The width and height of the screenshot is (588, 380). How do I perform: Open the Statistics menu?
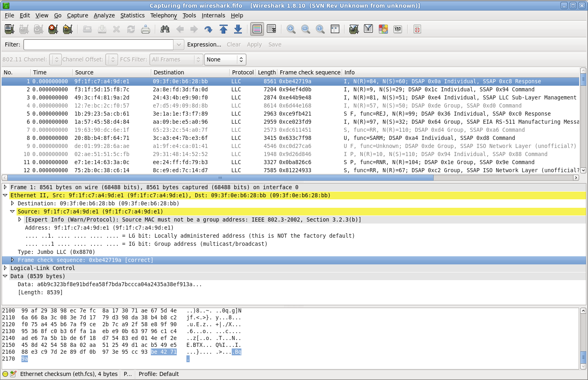pyautogui.click(x=132, y=15)
